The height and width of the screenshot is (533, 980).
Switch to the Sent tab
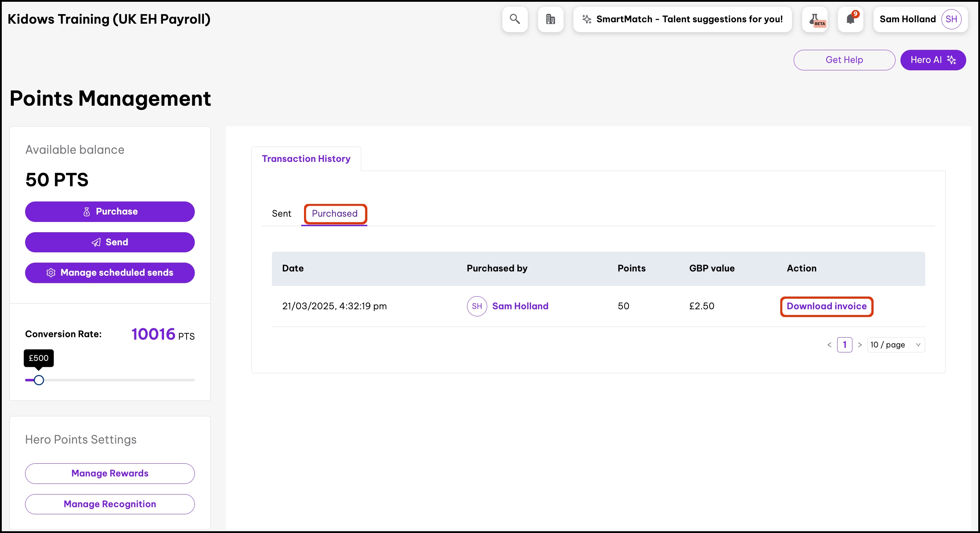pyautogui.click(x=281, y=213)
